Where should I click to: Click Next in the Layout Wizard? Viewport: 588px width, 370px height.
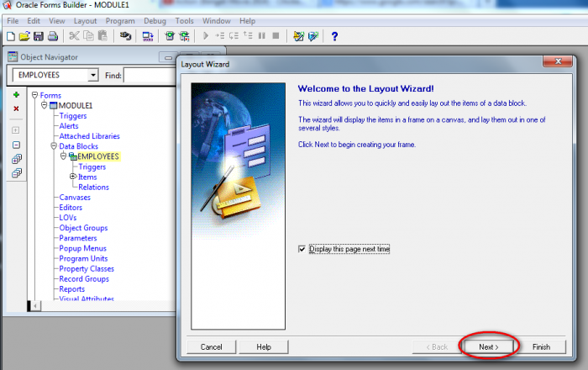tap(489, 347)
